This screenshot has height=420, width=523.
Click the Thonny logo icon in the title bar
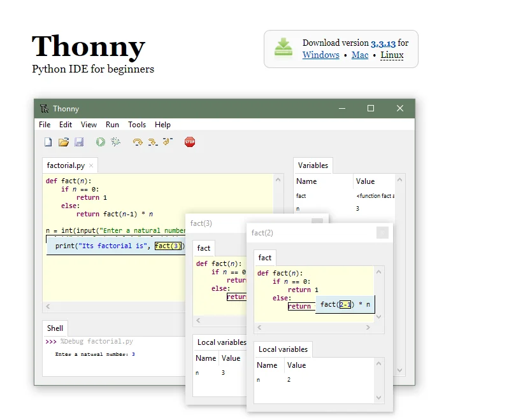(x=45, y=109)
